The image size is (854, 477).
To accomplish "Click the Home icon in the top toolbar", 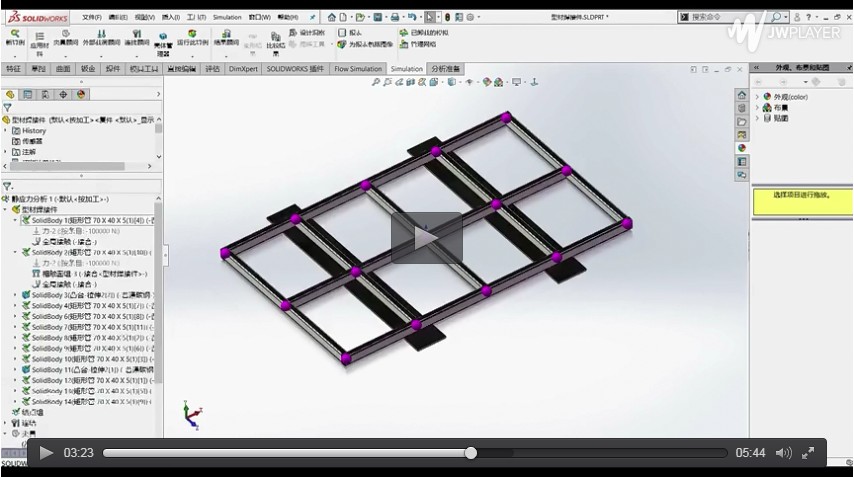I will coord(331,17).
